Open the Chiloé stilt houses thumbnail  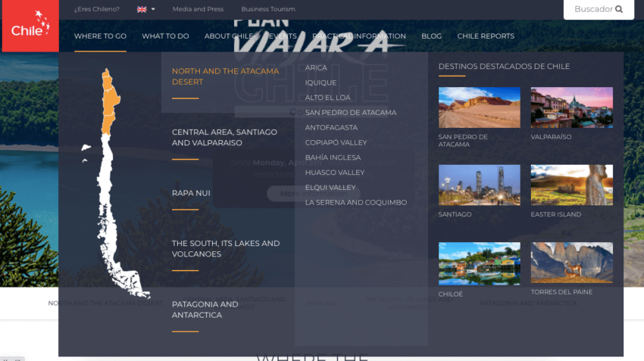[x=479, y=263]
